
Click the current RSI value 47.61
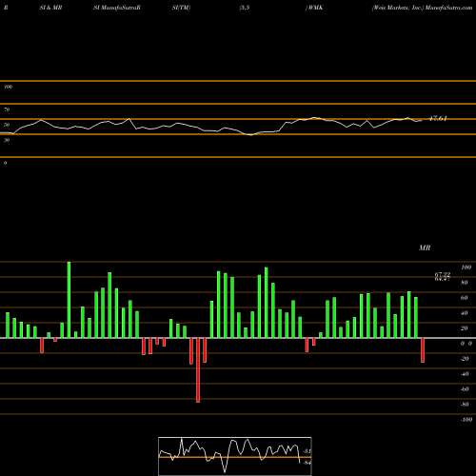click(x=438, y=118)
